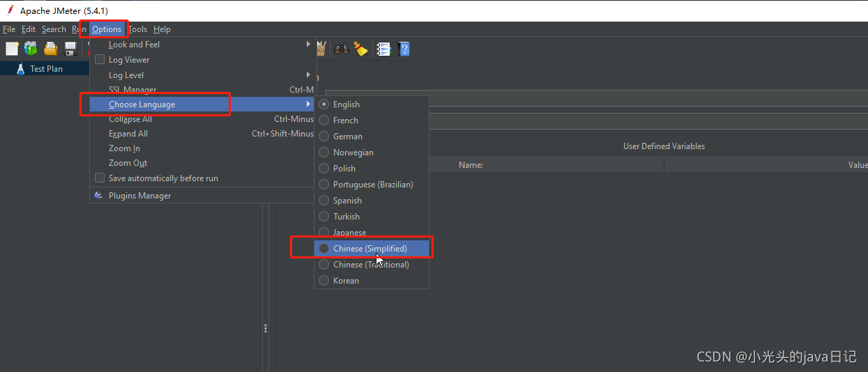Viewport: 868px width, 372px height.
Task: Toggle the Log Viewer checkbox
Action: (x=100, y=60)
